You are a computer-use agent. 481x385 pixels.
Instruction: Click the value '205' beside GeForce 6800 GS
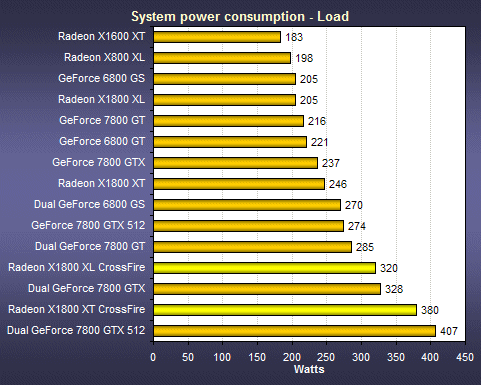tap(309, 79)
